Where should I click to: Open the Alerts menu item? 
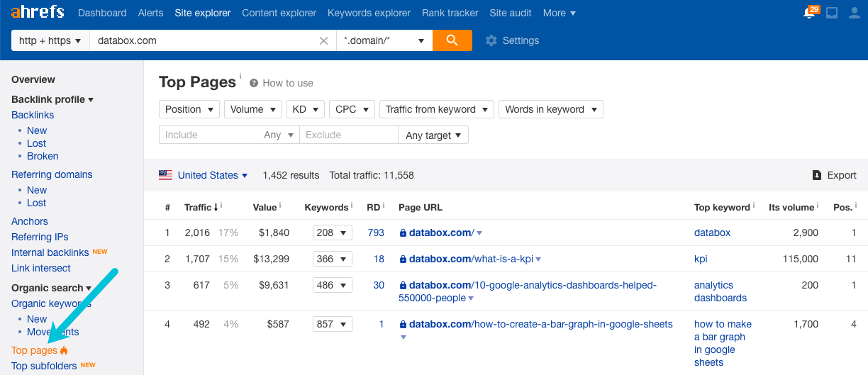150,13
